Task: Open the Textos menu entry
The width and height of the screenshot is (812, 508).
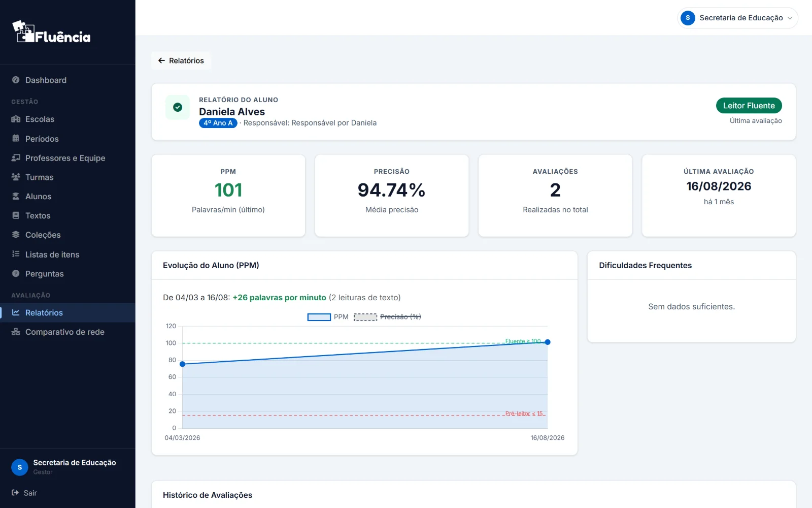Action: tap(67, 215)
